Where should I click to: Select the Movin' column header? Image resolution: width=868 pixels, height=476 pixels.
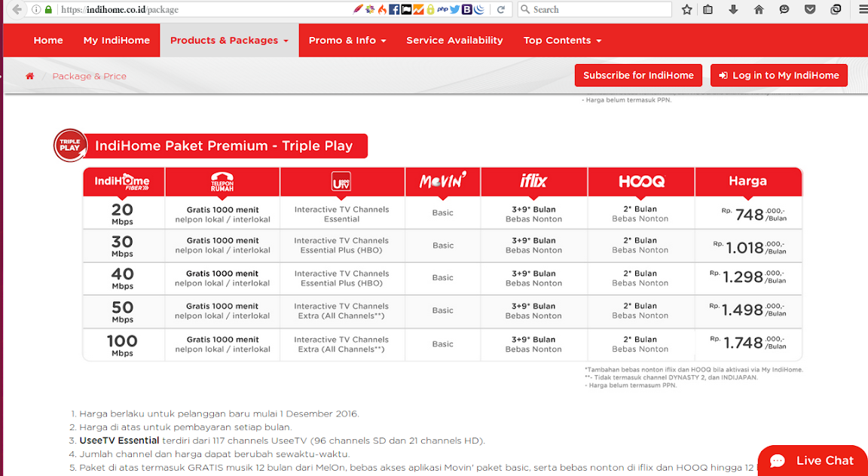pos(443,182)
